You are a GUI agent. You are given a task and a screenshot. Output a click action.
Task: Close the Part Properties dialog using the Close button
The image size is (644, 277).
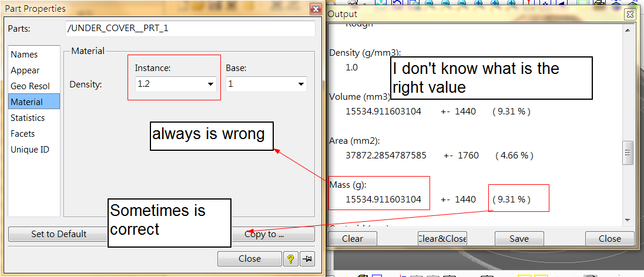pos(250,259)
